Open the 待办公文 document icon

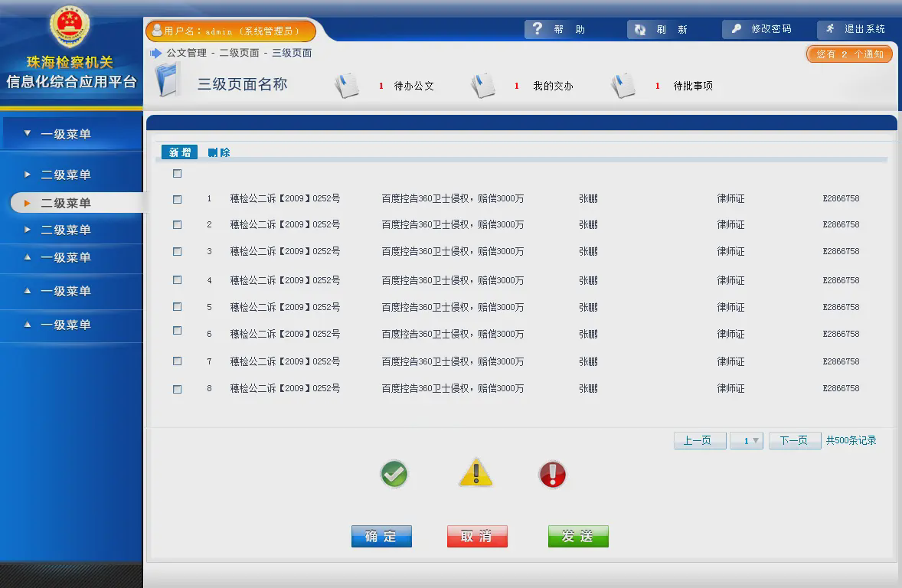click(x=347, y=86)
